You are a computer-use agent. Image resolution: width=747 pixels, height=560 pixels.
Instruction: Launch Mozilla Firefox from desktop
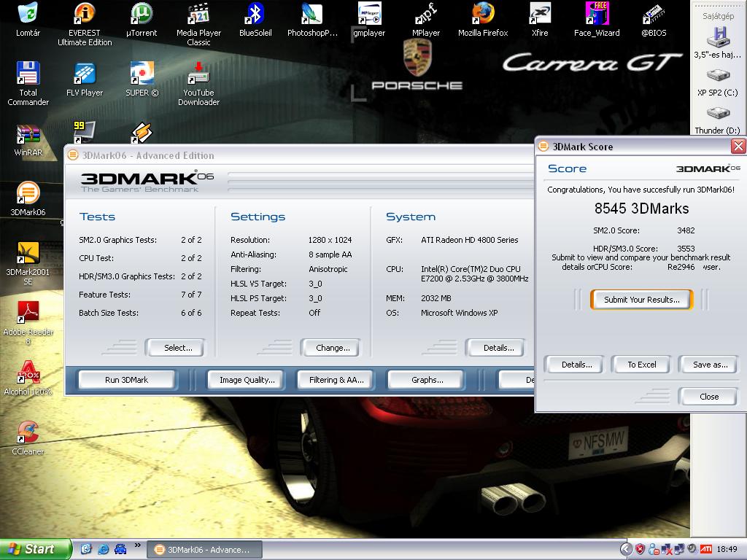point(483,19)
